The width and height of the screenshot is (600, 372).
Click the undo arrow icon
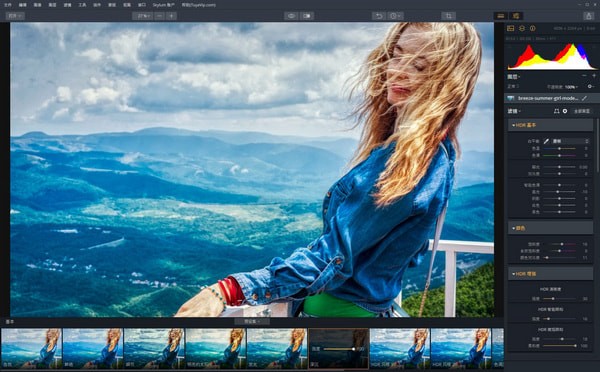pyautogui.click(x=379, y=16)
